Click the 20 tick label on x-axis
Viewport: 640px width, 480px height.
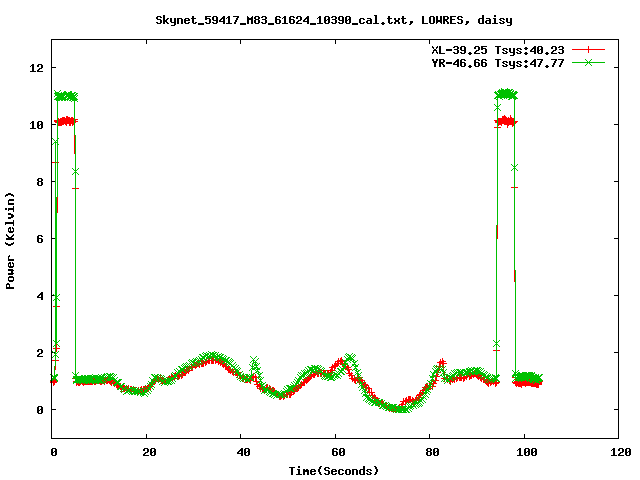pyautogui.click(x=147, y=452)
